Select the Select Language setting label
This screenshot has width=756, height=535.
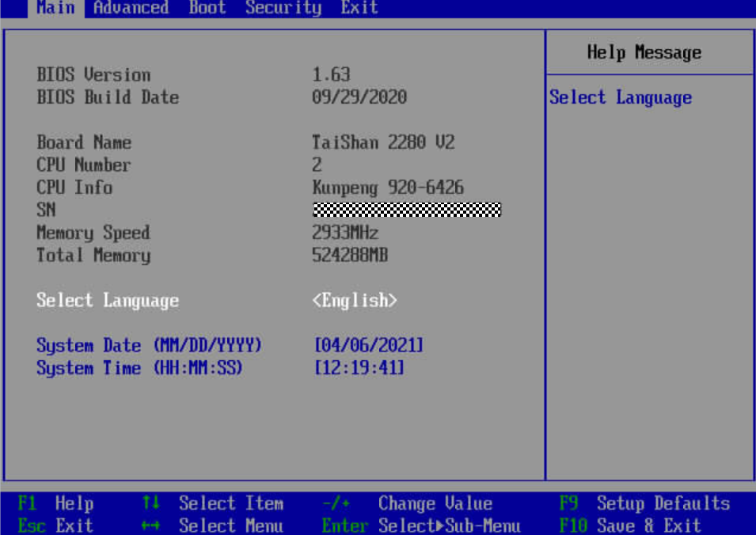pyautogui.click(x=108, y=300)
